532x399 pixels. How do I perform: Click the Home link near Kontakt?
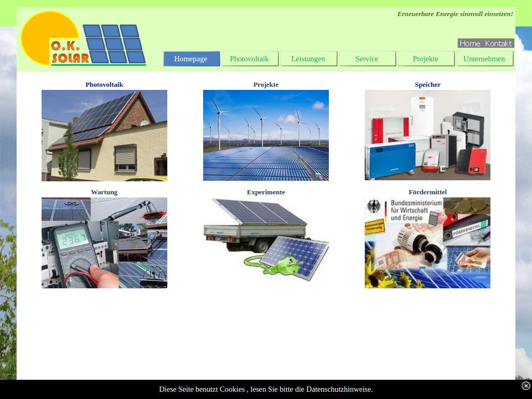pyautogui.click(x=469, y=44)
